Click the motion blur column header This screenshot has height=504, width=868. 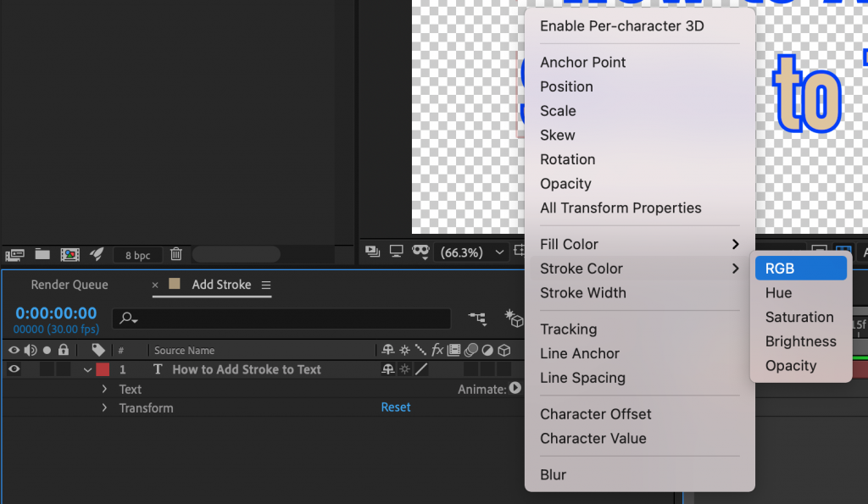[471, 350]
